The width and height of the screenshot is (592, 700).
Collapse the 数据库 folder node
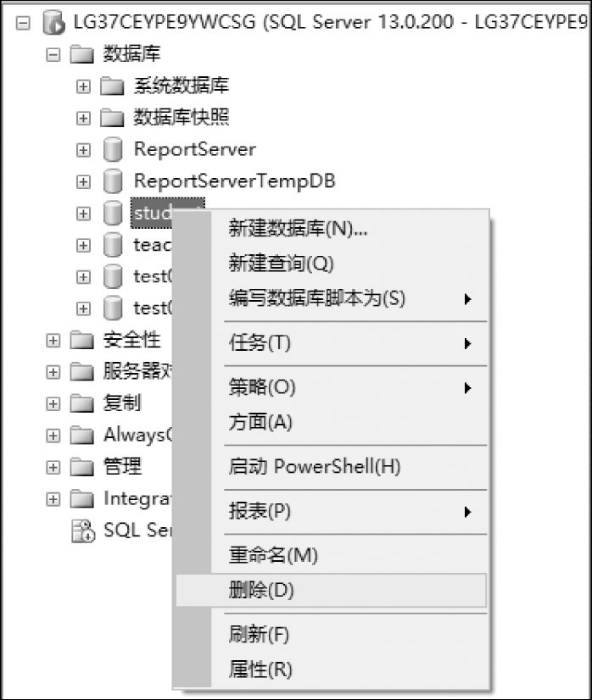click(53, 55)
